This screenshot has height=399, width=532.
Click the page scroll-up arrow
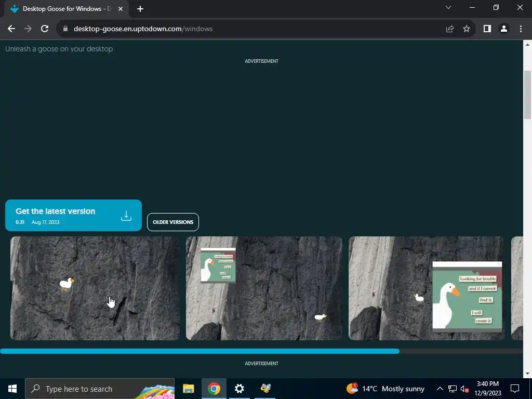528,45
